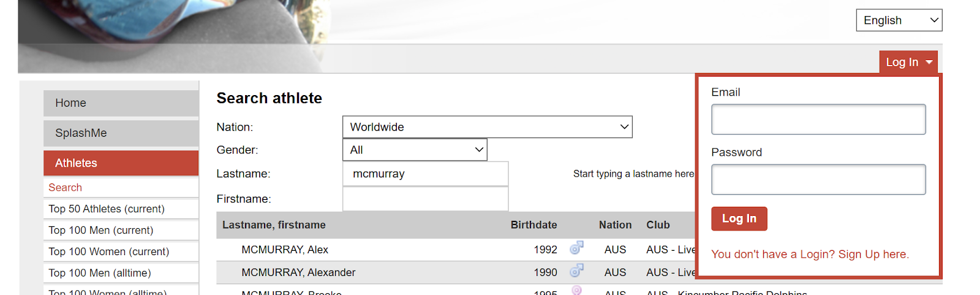Expand the Nation Worldwide dropdown
Viewport: 980px width, 295px height.
[487, 127]
